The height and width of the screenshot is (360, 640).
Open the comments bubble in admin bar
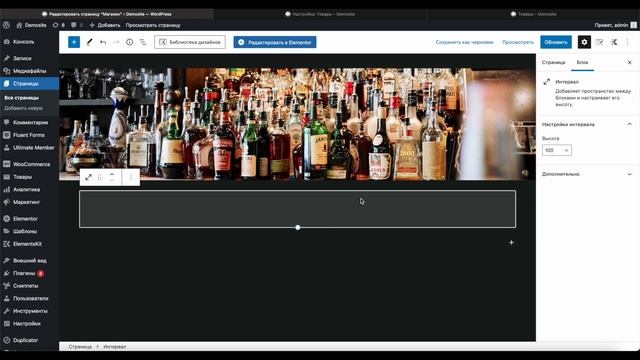(x=77, y=25)
